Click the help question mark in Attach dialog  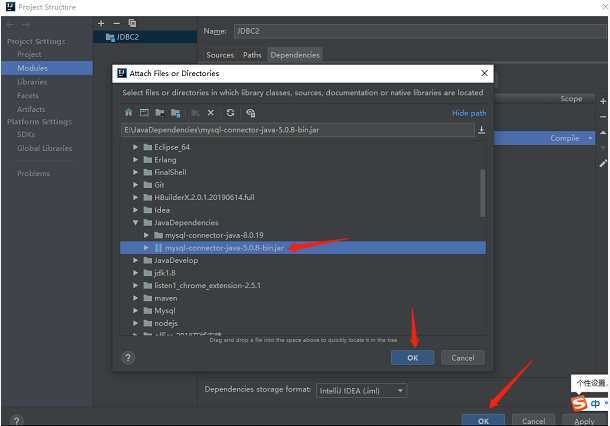[x=128, y=358]
